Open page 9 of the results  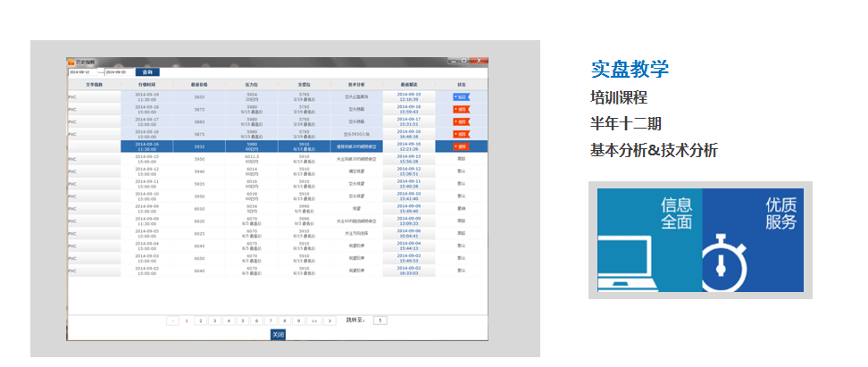298,321
